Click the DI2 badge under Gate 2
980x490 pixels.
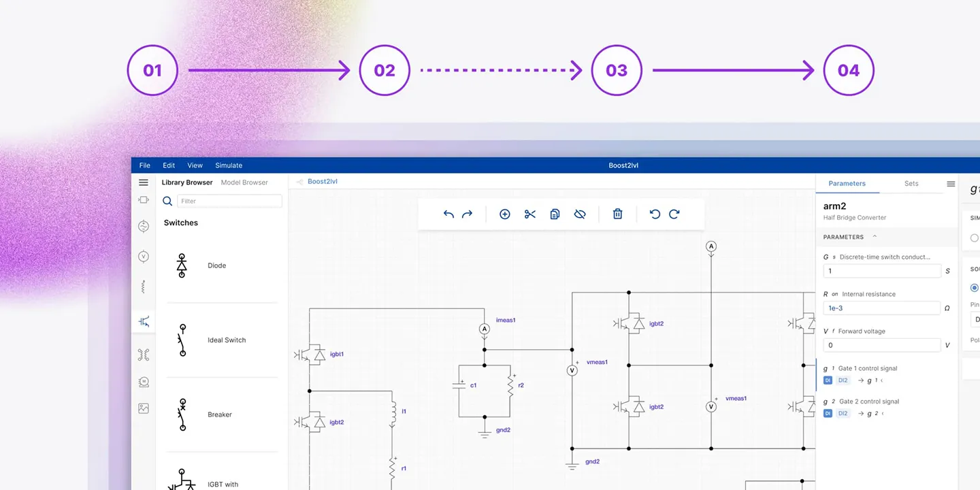(x=843, y=413)
